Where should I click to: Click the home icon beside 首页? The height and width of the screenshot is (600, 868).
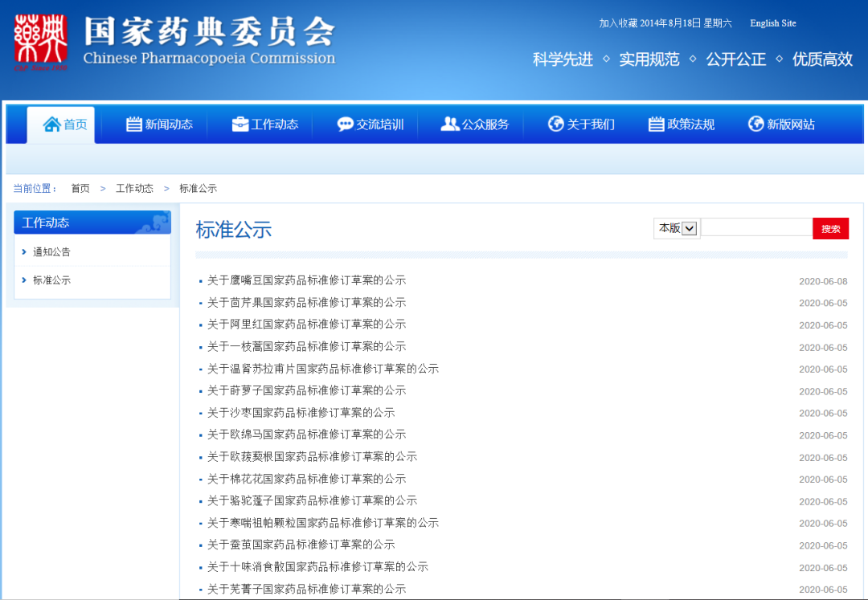point(52,124)
